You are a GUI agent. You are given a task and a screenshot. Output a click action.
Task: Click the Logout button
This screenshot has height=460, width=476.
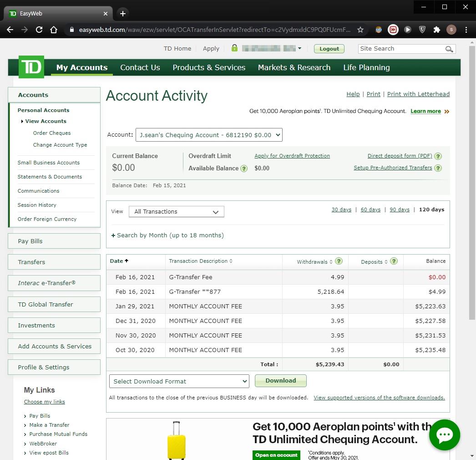pos(329,49)
